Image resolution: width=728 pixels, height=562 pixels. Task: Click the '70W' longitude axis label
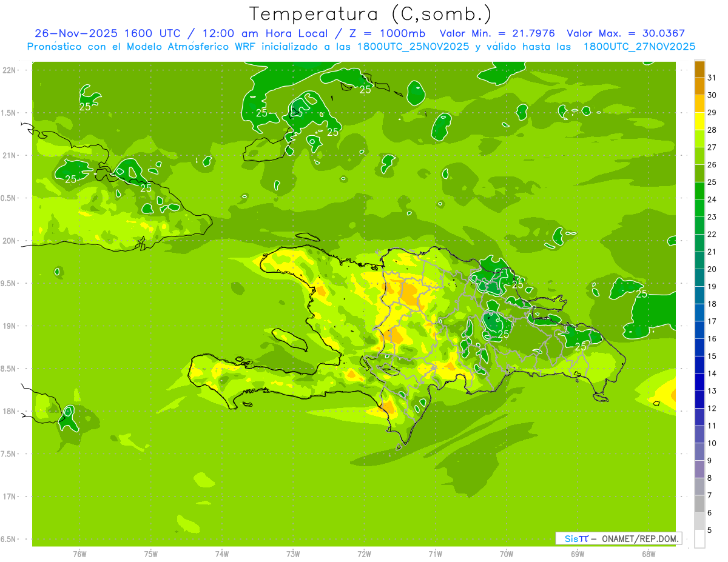click(506, 554)
